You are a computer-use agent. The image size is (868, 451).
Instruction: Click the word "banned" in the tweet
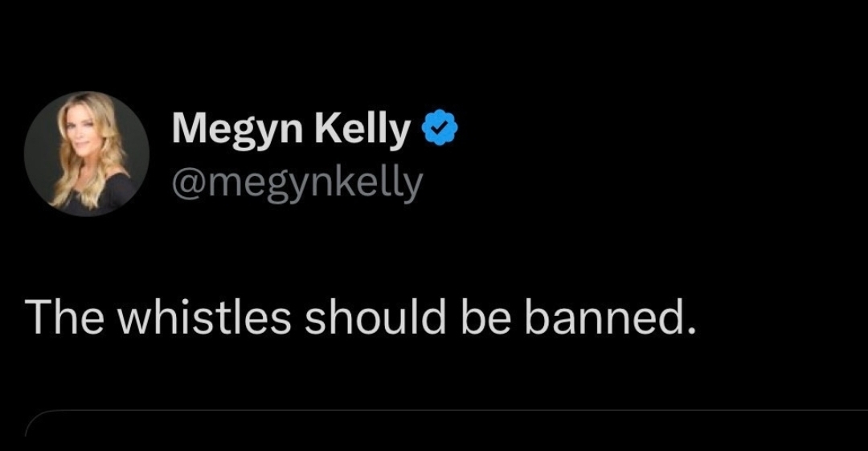(608, 318)
